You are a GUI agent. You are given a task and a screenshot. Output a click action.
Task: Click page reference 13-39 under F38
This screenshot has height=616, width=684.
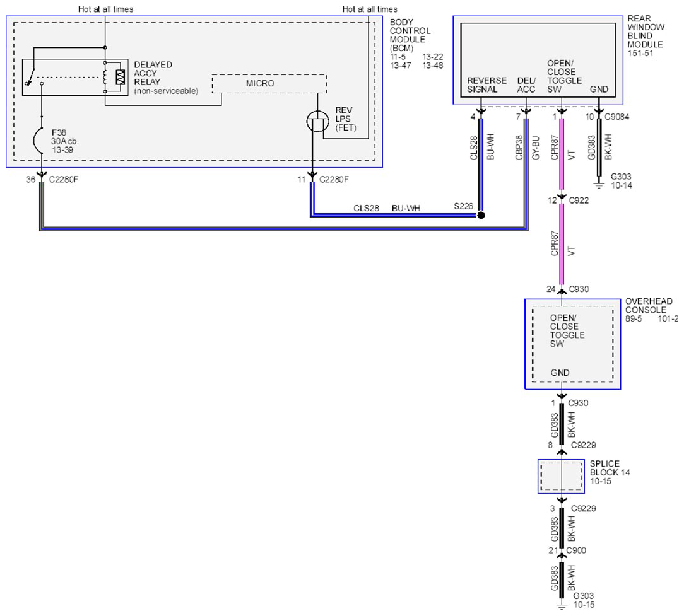click(x=62, y=150)
